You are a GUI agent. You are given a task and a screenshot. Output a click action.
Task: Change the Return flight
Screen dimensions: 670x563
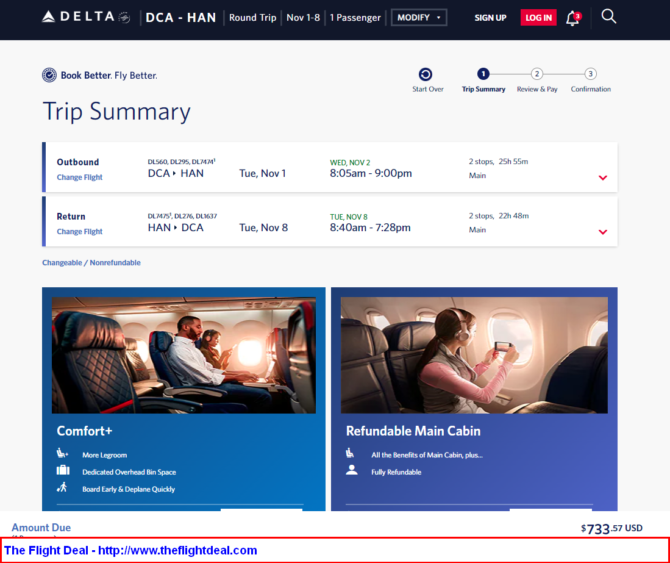[x=79, y=232]
